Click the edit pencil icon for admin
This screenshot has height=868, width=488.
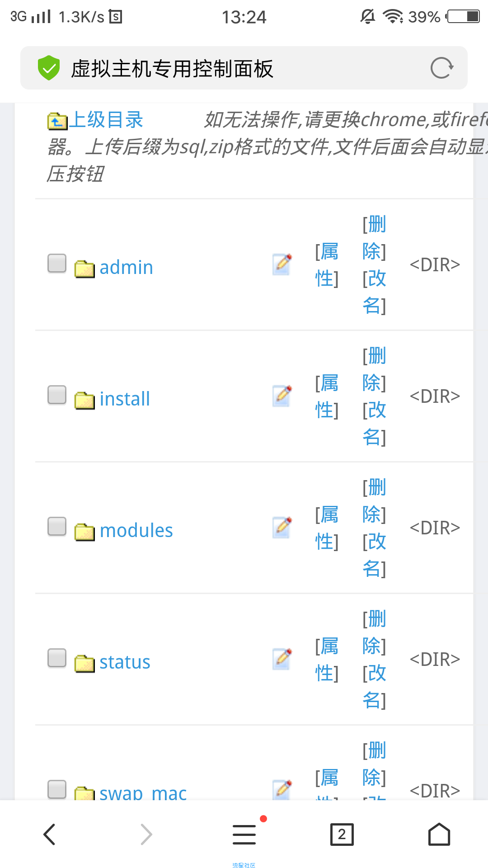[282, 264]
